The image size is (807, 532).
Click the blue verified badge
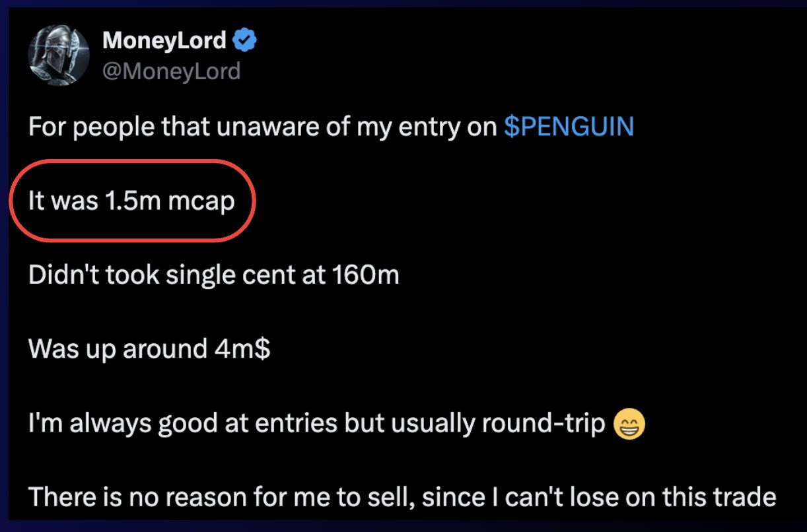tap(246, 42)
